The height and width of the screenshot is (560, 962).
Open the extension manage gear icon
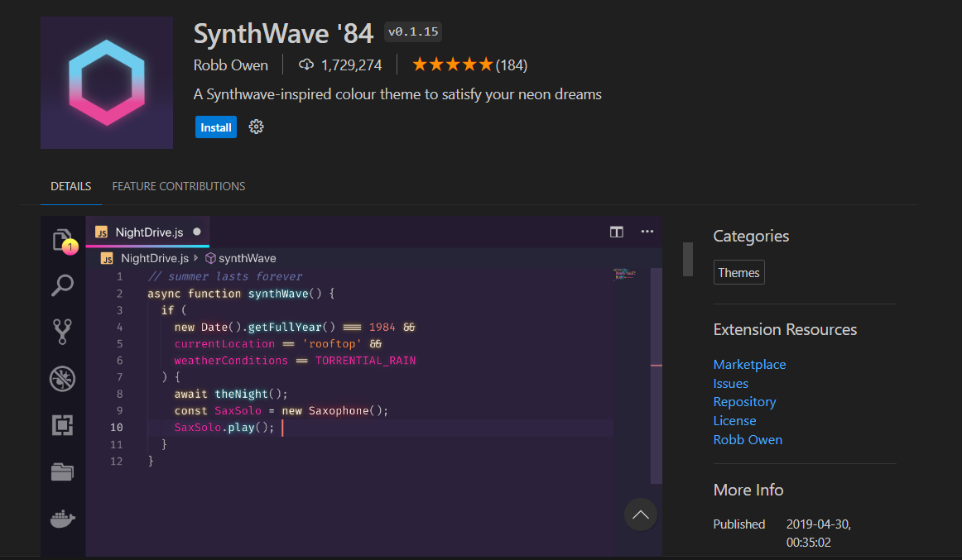click(x=256, y=127)
